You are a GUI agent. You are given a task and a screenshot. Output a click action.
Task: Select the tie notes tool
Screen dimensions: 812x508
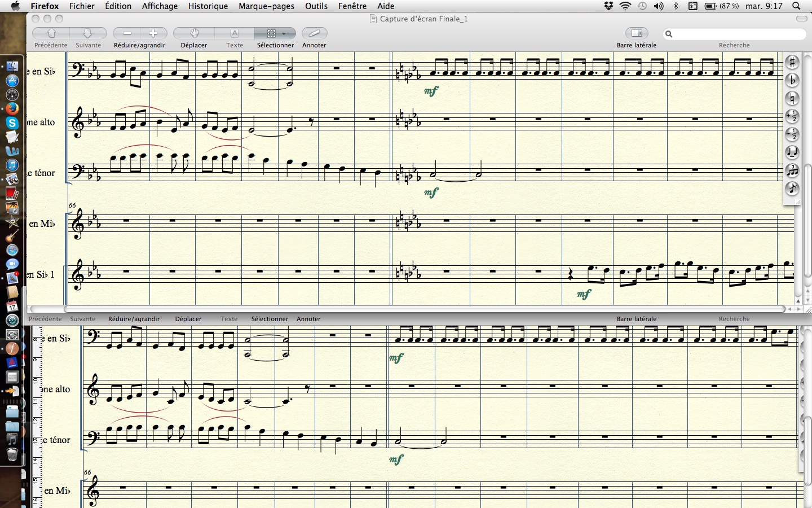792,152
